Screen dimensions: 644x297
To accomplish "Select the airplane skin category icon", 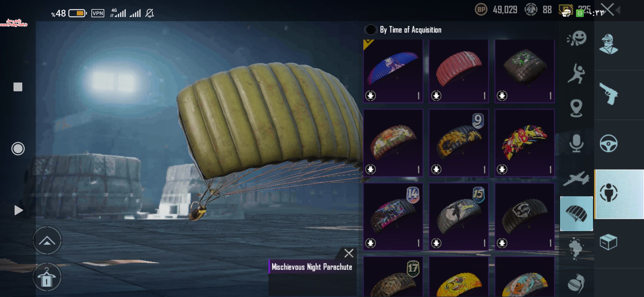I will tap(576, 179).
